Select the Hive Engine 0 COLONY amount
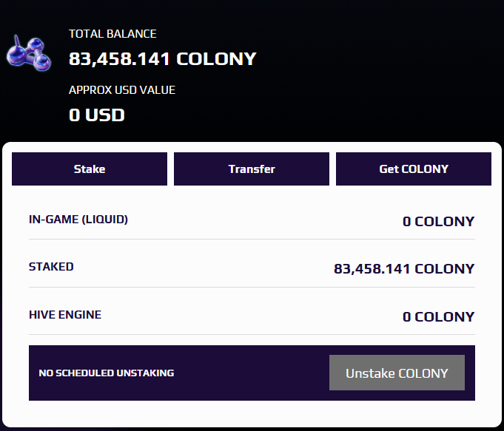The width and height of the screenshot is (504, 431). pyautogui.click(x=438, y=316)
